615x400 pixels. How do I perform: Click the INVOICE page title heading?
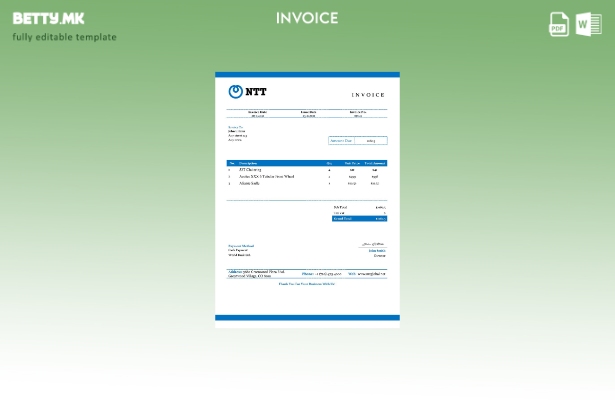pyautogui.click(x=307, y=18)
